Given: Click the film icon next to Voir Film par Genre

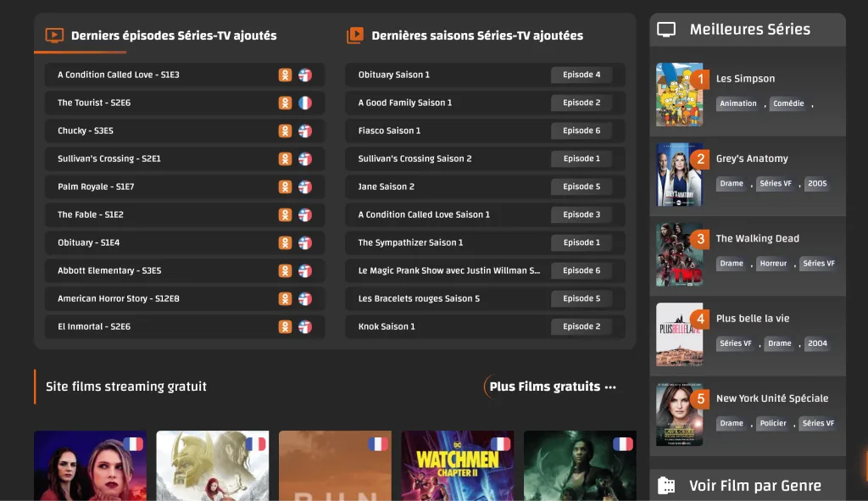Looking at the screenshot, I should [667, 486].
